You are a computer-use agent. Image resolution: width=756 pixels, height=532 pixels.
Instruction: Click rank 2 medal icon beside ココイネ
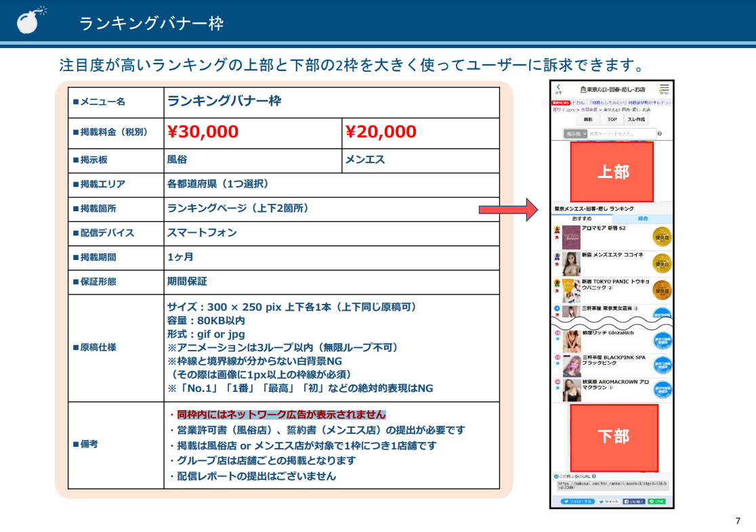click(557, 257)
